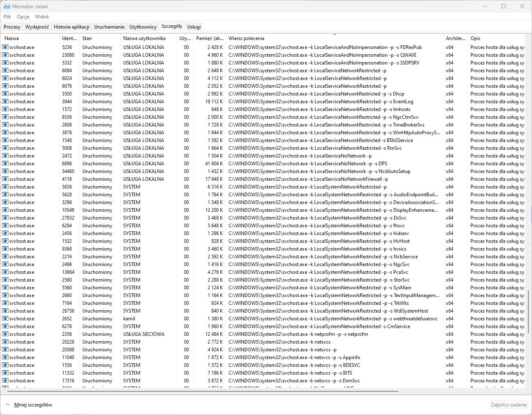Click the svchost.exe icon for PID 2472
Screen dimensions: 532x415
point(5,156)
